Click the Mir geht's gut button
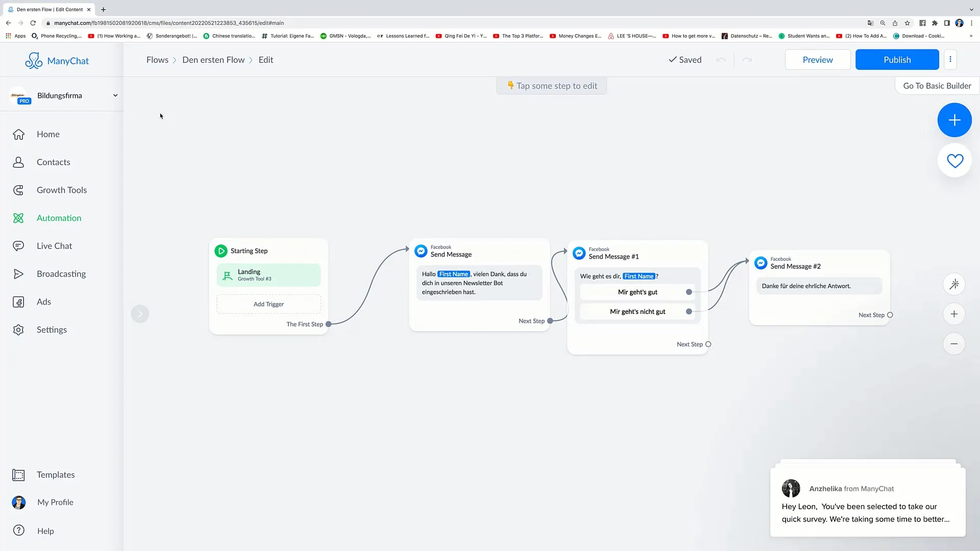This screenshot has width=980, height=551. [638, 292]
